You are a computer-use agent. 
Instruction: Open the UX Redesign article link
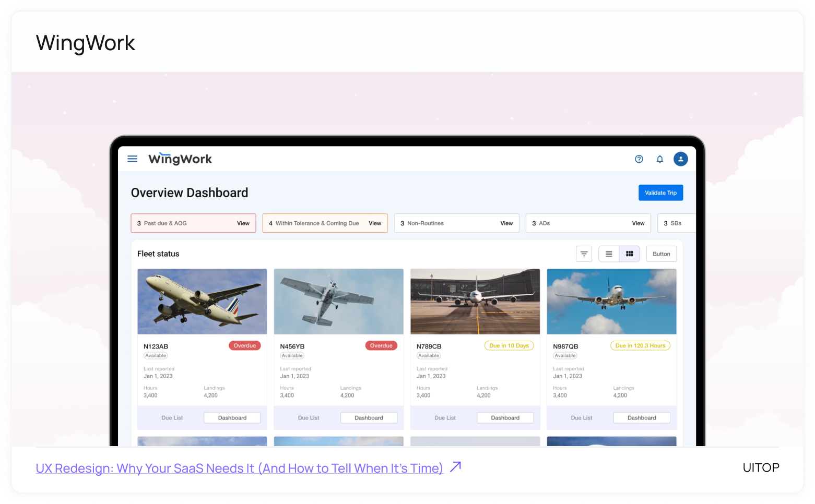[x=239, y=468]
